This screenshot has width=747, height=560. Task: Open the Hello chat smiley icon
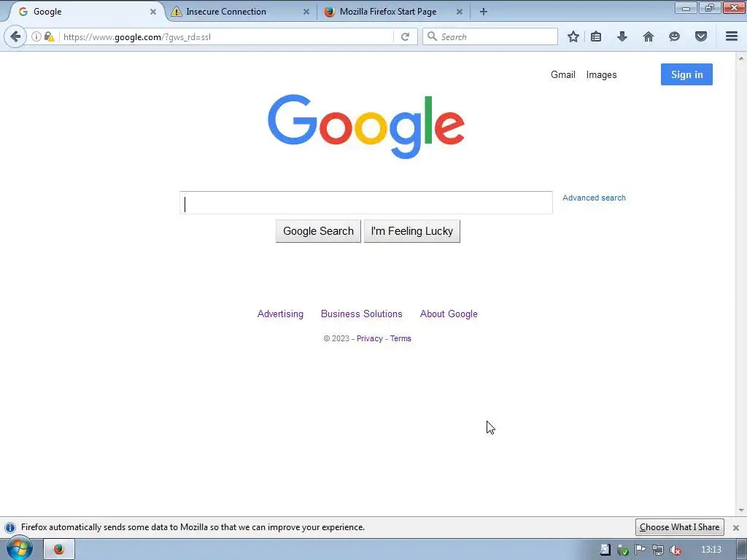click(x=674, y=36)
